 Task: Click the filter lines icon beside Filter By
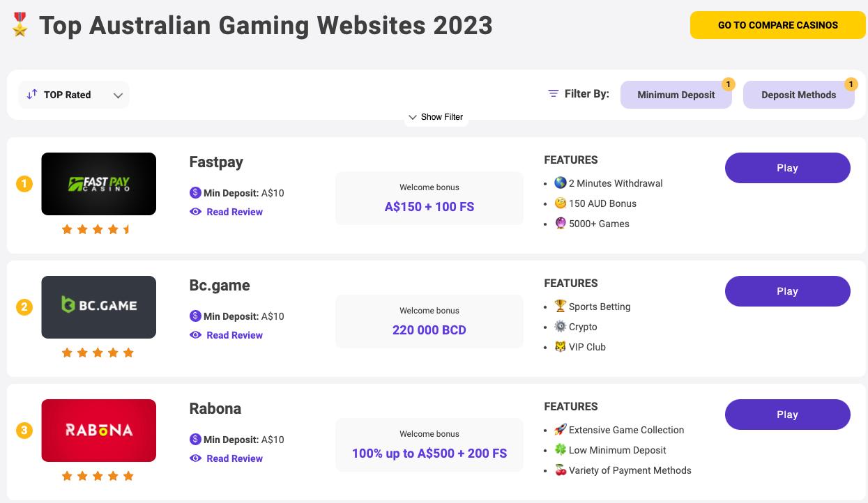[x=554, y=93]
